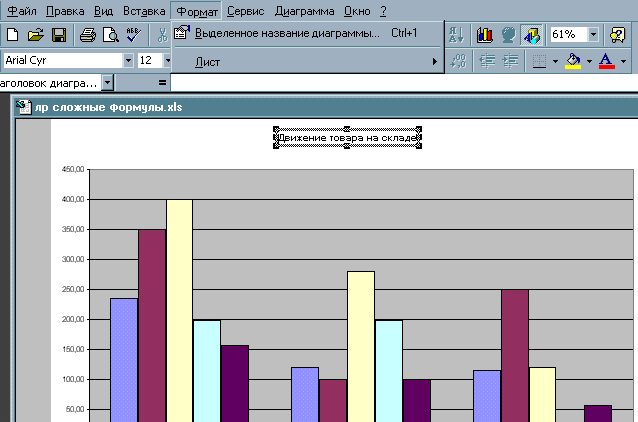Save the workbook with the floppy icon
This screenshot has width=638, height=422.
pos(59,35)
